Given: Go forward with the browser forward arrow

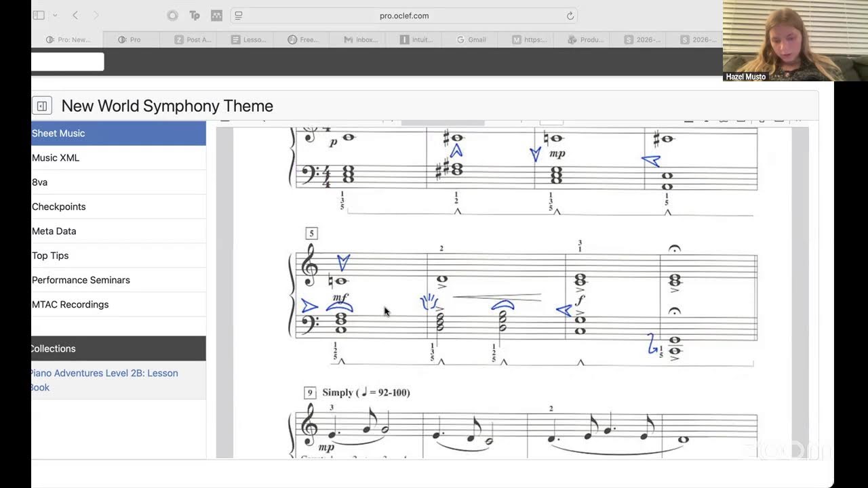Looking at the screenshot, I should coord(96,15).
